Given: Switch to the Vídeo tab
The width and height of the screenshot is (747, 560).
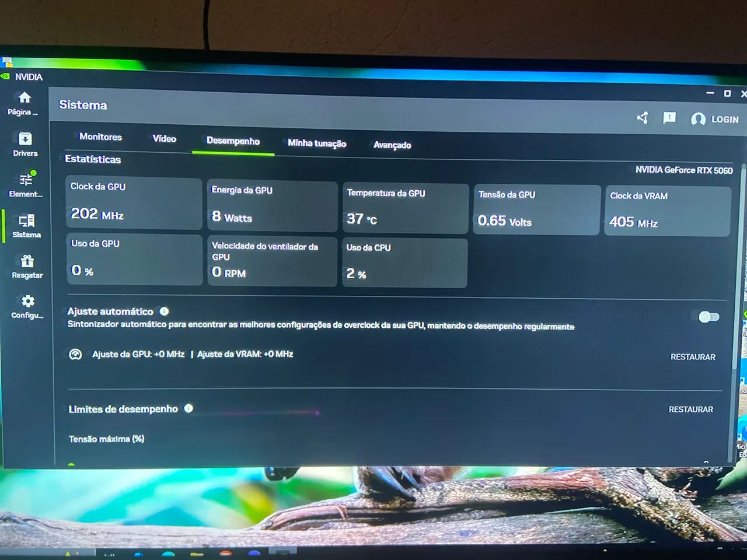Looking at the screenshot, I should (165, 138).
